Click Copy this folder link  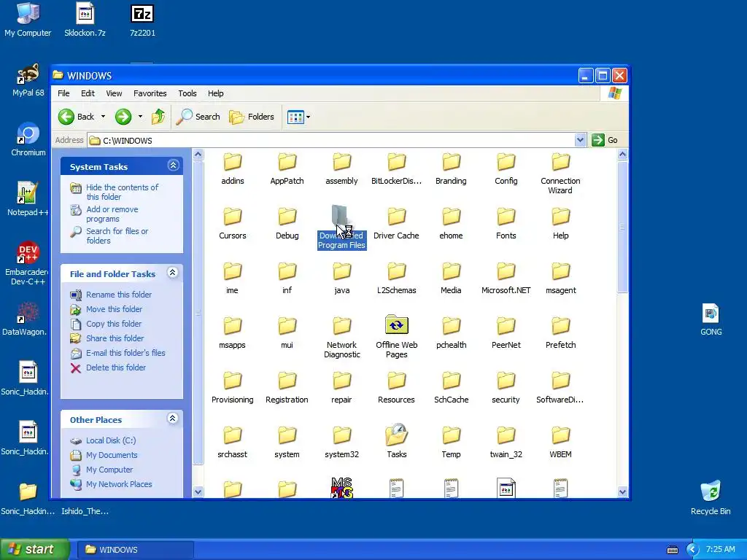point(113,324)
